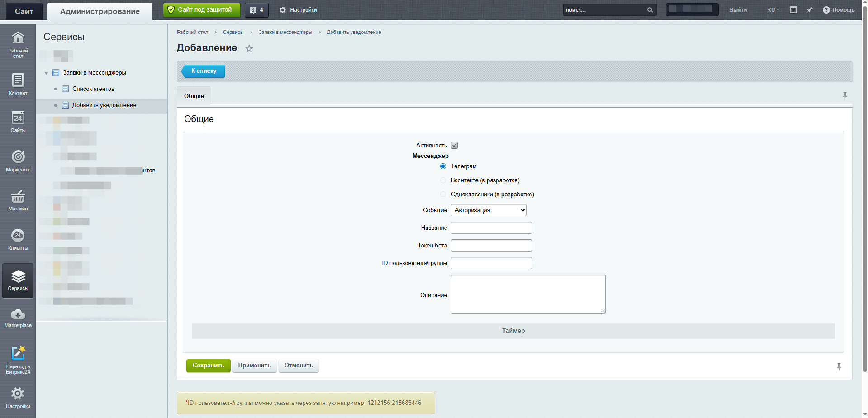Screen dimensions: 868x418
Task: Select the Вконтакте radio option
Action: [443, 180]
